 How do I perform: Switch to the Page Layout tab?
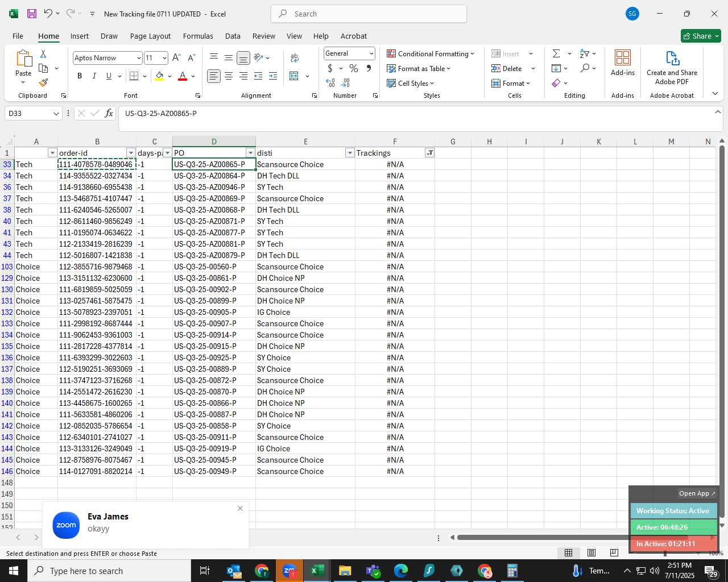point(150,36)
